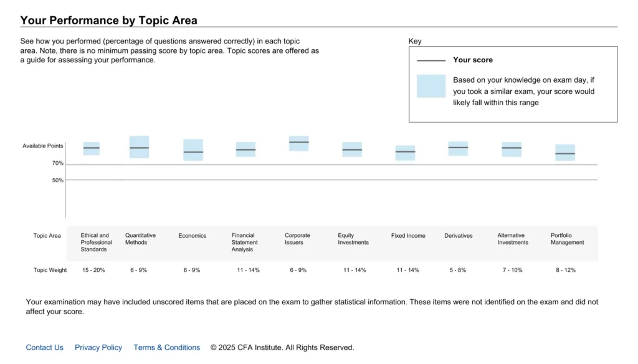
Task: Select the Quantitative Methods score bar
Action: tap(139, 147)
